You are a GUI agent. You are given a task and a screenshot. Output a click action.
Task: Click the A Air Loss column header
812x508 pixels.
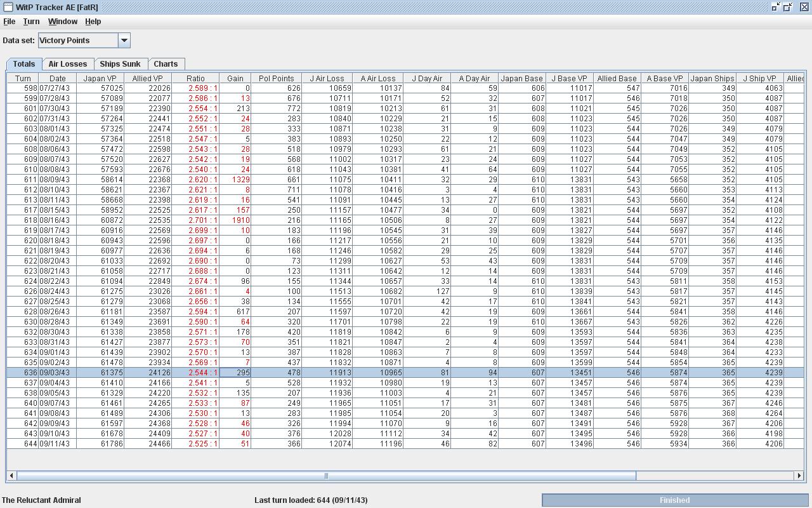[377, 79]
